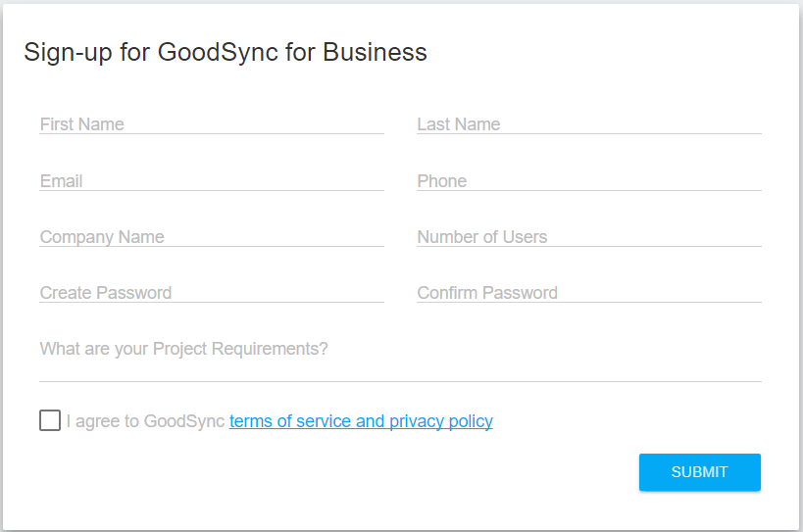Select the Create Password field
The width and height of the screenshot is (803, 532).
[211, 293]
